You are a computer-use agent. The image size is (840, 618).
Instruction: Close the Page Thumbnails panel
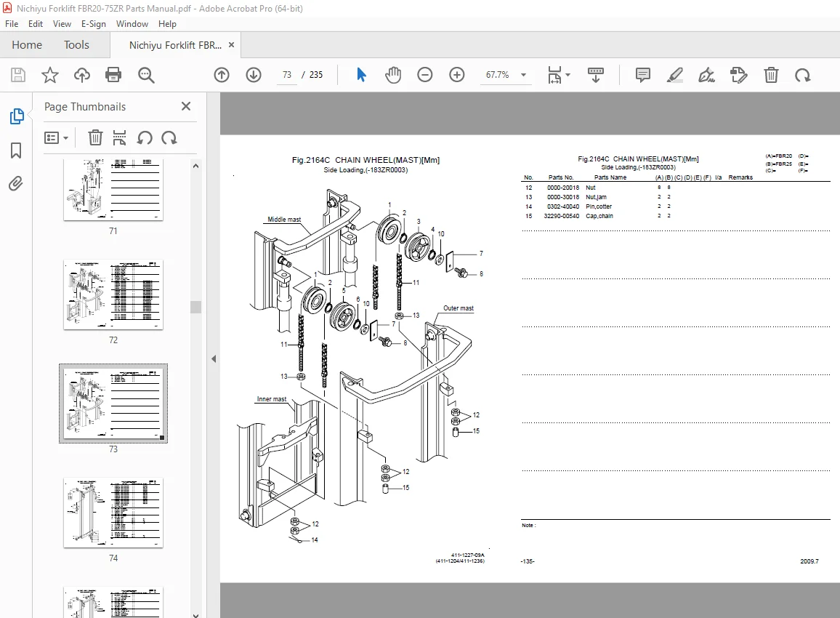point(186,106)
